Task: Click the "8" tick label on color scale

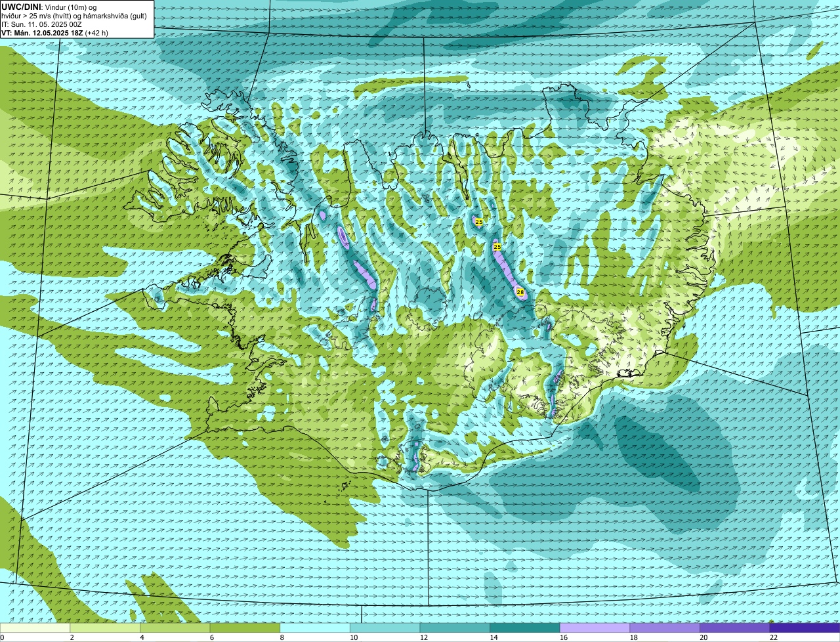Action: [282, 637]
